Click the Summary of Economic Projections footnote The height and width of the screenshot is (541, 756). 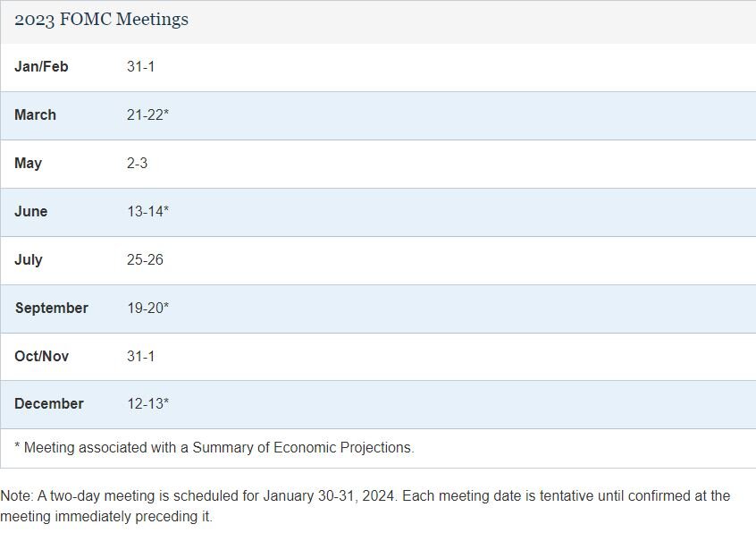(x=214, y=448)
